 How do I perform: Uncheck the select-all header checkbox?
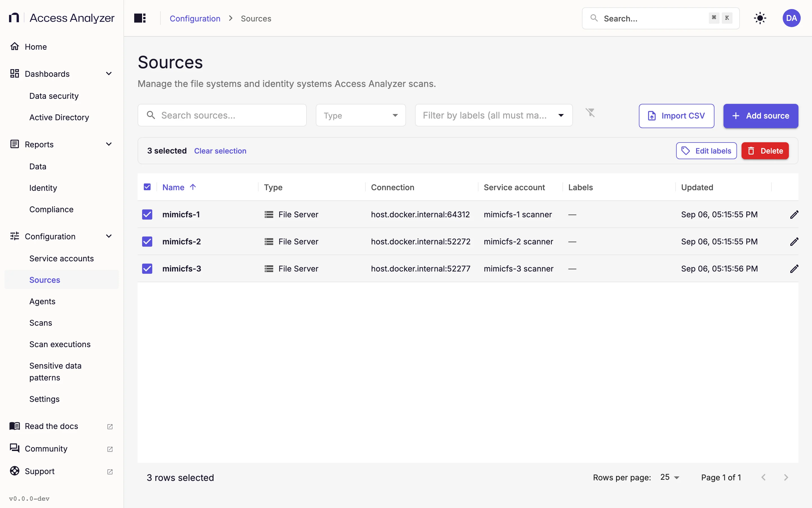[147, 187]
